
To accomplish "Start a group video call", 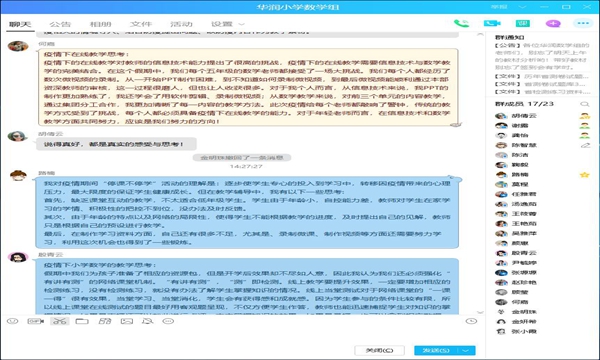I will pos(492,24).
